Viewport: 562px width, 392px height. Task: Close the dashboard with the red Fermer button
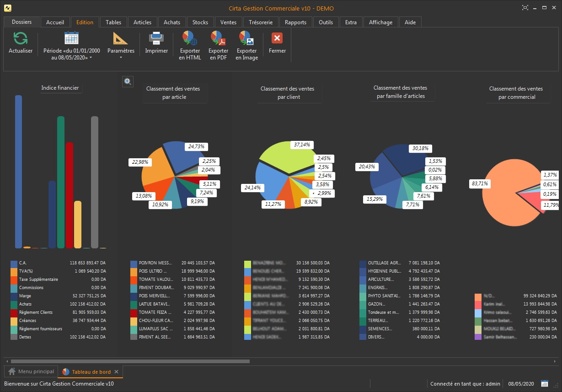point(277,43)
